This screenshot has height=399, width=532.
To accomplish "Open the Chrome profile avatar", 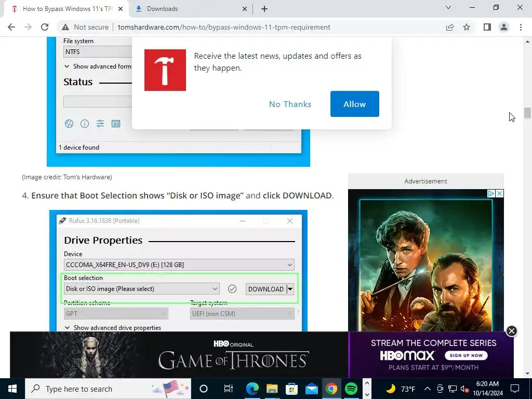I will point(504,27).
